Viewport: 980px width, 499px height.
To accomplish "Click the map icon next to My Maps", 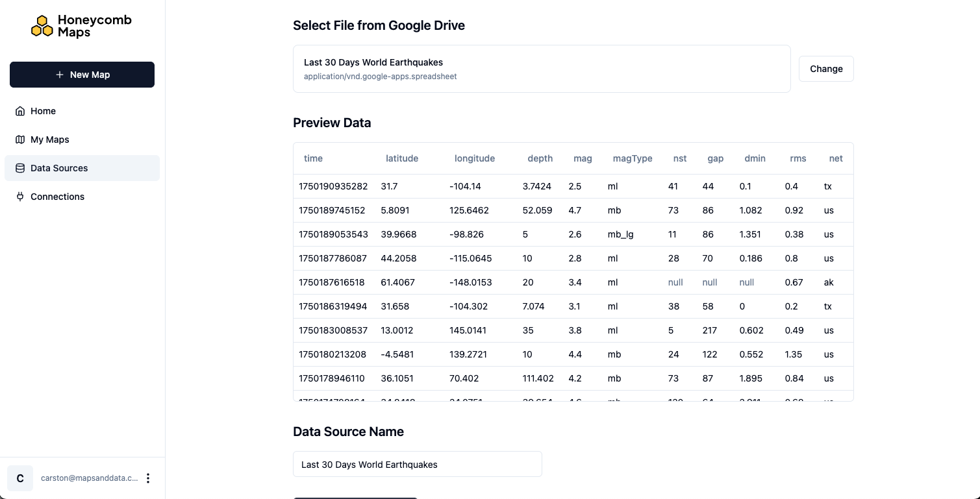I will (20, 140).
